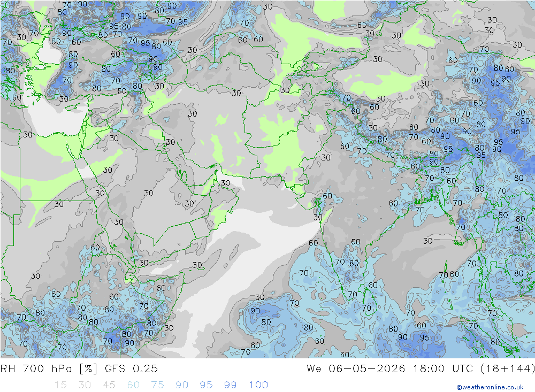The image size is (535, 392).
Task: Click the RH 700 hPa title text
Action: pyautogui.click(x=36, y=368)
